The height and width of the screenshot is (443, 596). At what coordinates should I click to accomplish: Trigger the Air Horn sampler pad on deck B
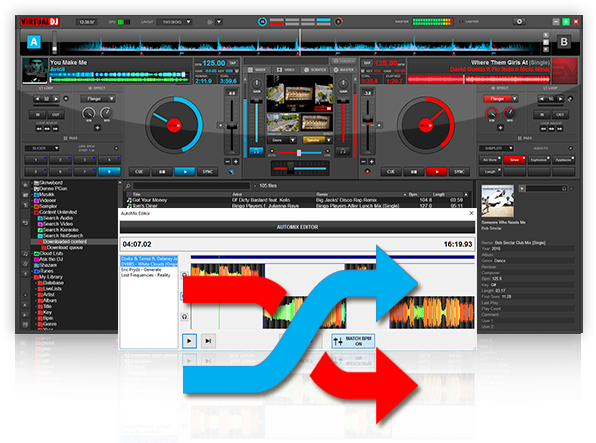pos(490,160)
